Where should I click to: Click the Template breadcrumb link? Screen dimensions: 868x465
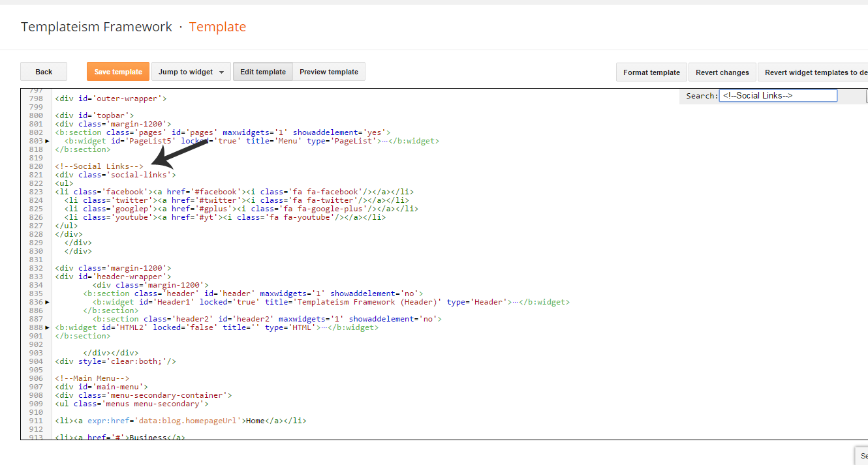point(217,27)
